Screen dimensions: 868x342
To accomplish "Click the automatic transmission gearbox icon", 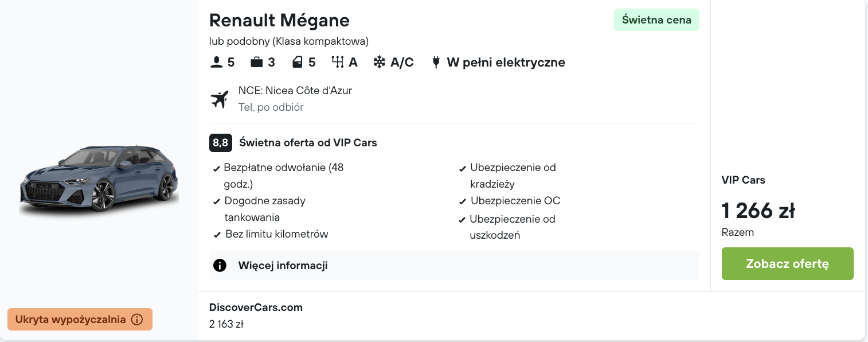I will pyautogui.click(x=337, y=62).
